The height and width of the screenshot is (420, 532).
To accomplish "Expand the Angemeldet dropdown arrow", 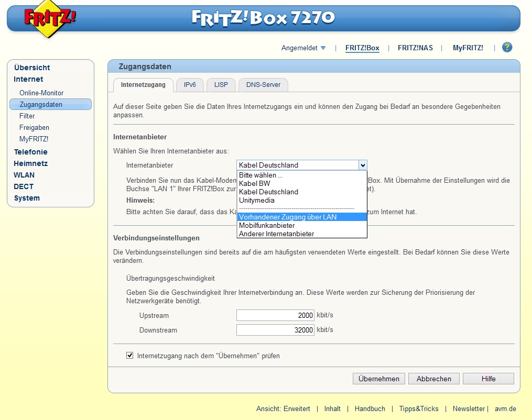I will (x=323, y=48).
